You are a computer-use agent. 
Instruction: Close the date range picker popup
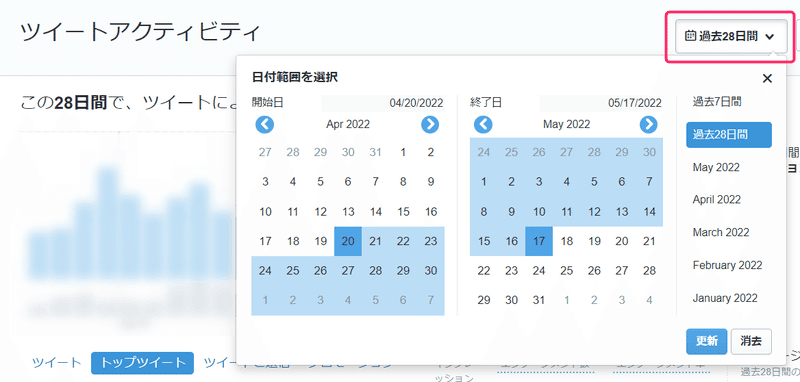pos(767,79)
